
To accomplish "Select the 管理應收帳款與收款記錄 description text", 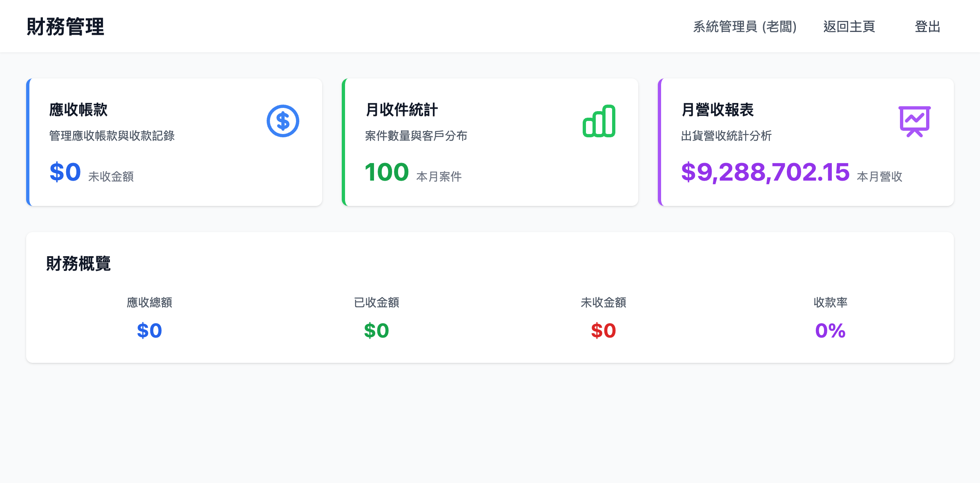I will [x=111, y=136].
